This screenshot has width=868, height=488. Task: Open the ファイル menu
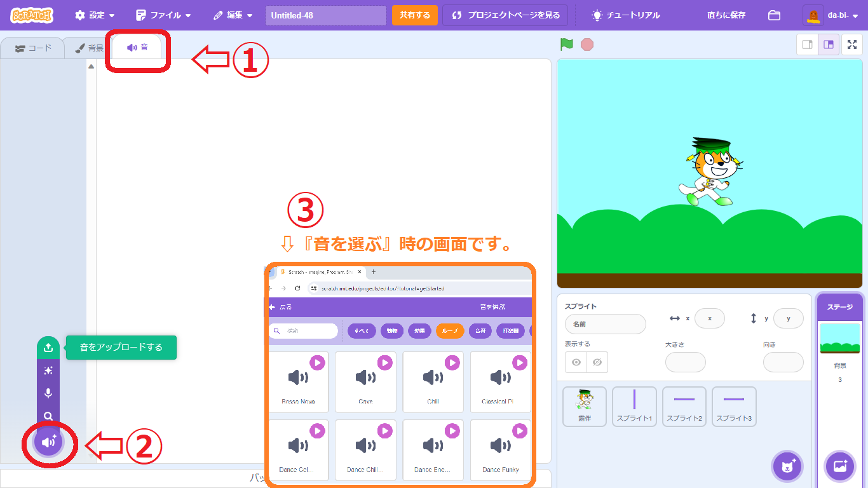pos(163,15)
